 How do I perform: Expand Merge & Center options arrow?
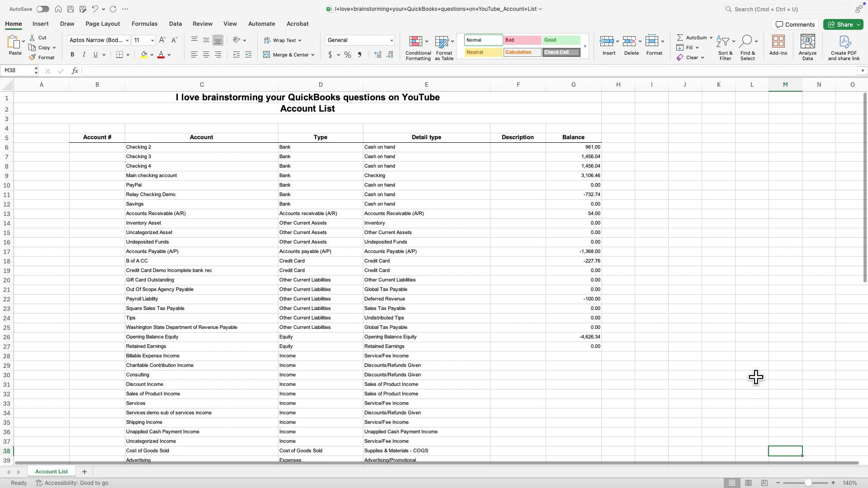(313, 55)
